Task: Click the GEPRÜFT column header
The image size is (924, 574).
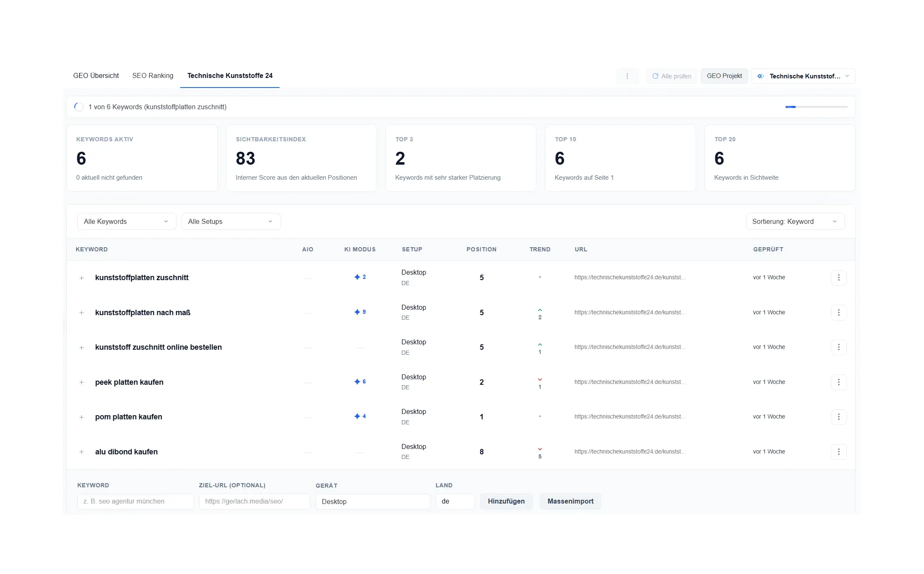Action: (768, 249)
